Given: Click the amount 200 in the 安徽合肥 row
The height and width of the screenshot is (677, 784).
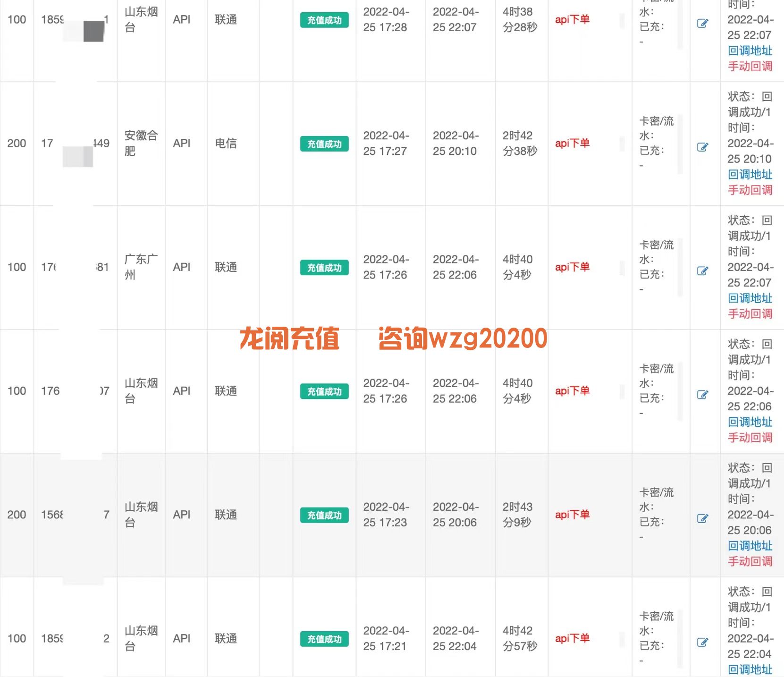Looking at the screenshot, I should pos(17,143).
